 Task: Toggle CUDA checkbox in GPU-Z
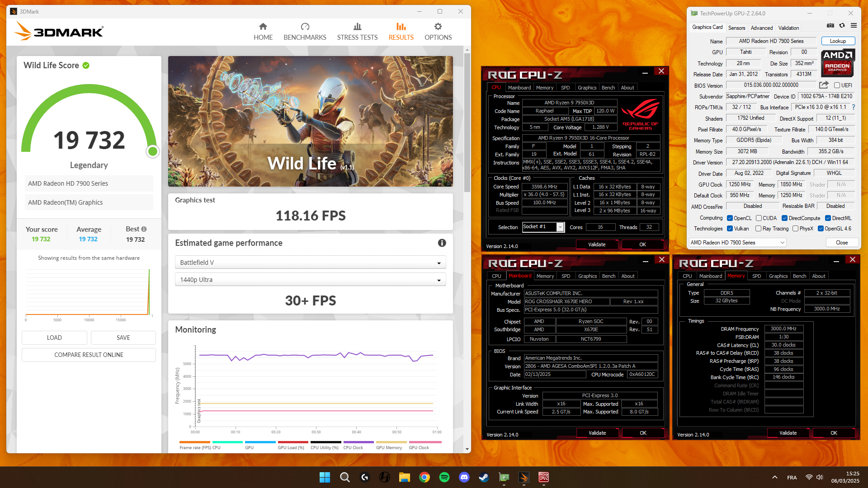pyautogui.click(x=759, y=218)
